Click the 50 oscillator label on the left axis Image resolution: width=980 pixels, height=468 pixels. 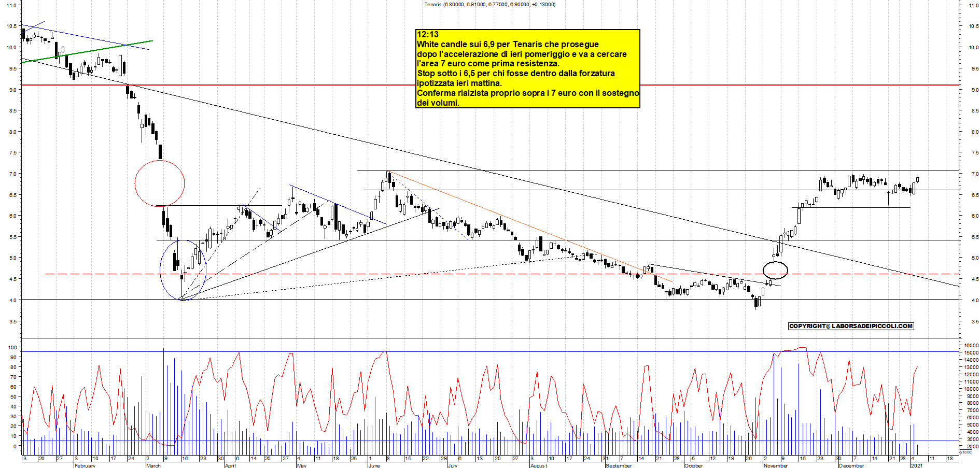(14, 396)
